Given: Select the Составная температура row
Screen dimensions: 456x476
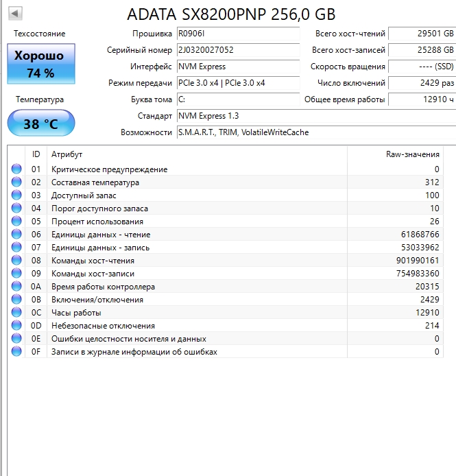Looking at the screenshot, I should pyautogui.click(x=226, y=182).
